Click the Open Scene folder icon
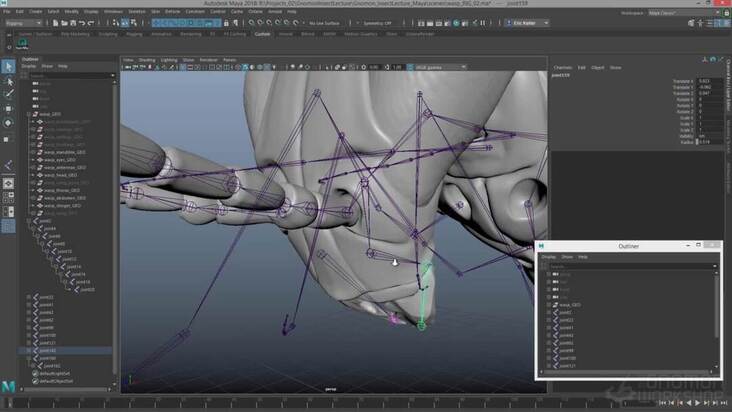 [x=64, y=23]
